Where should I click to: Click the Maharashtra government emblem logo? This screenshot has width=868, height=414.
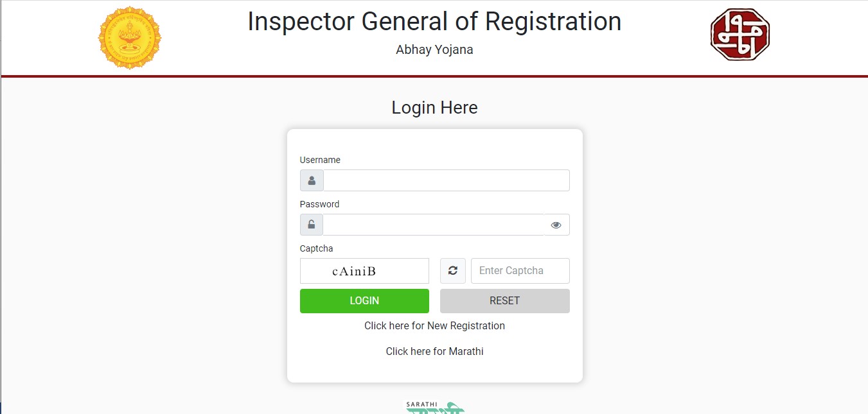130,37
